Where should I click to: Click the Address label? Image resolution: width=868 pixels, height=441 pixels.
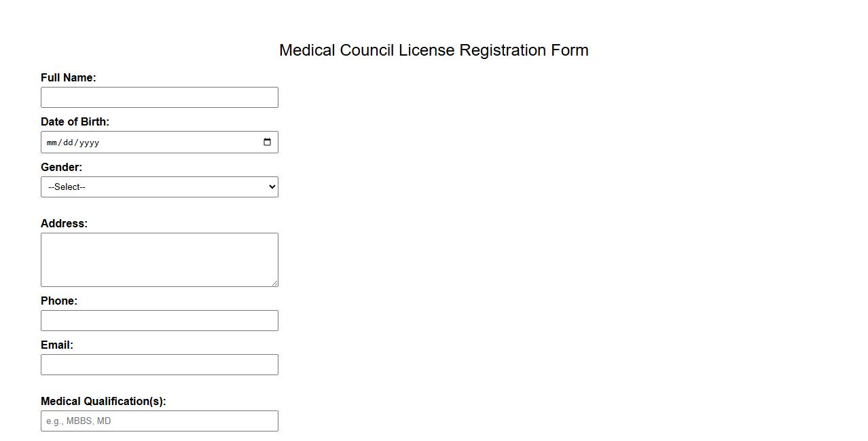pos(65,223)
